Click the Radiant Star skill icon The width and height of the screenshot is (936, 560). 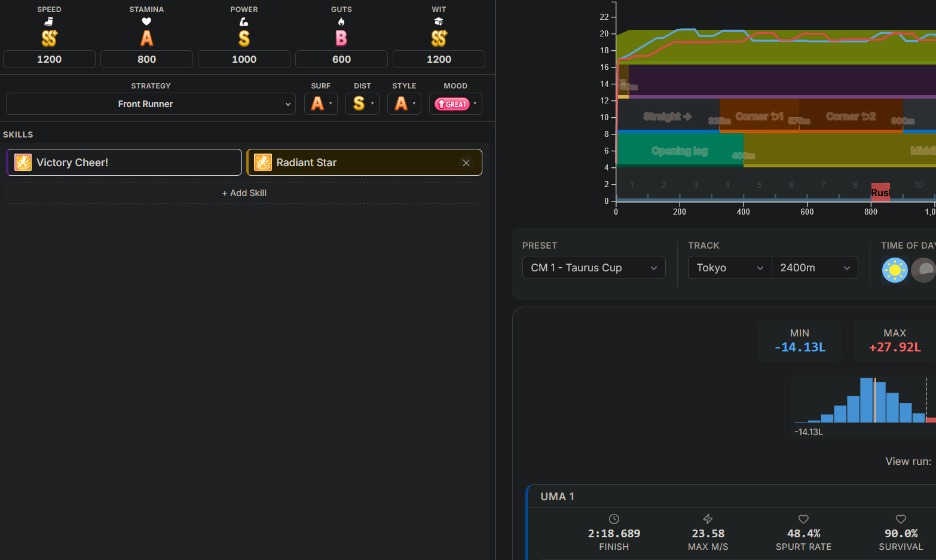(263, 162)
